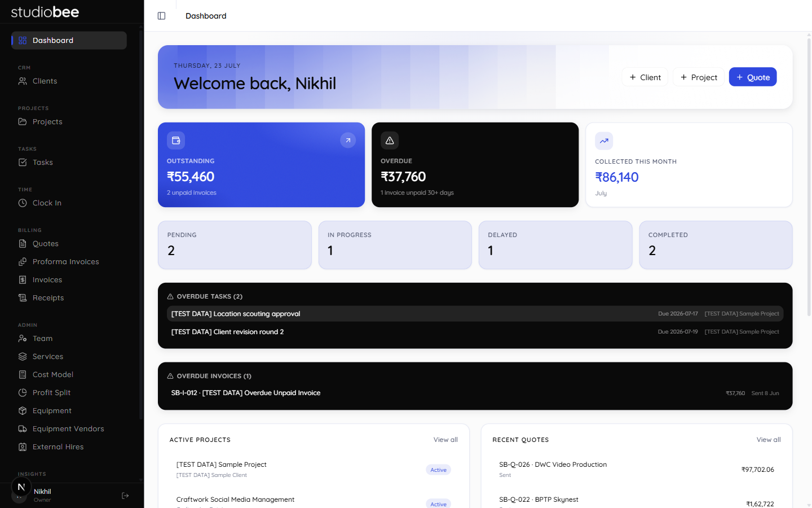Click the Services layers icon
The image size is (812, 508).
click(x=23, y=356)
